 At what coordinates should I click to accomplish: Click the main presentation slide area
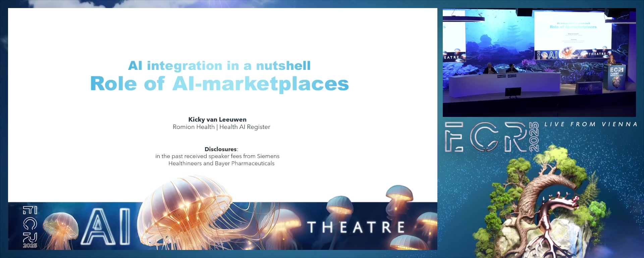223,129
